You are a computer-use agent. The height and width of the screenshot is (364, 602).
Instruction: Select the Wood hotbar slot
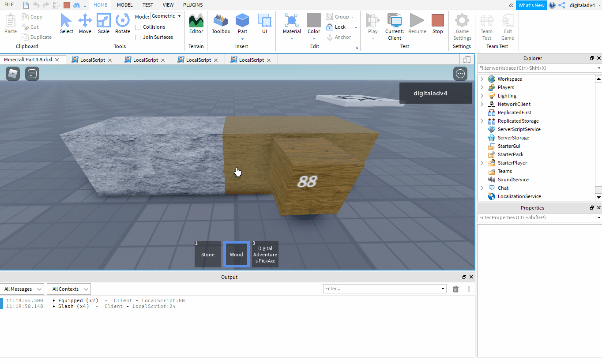pos(237,254)
